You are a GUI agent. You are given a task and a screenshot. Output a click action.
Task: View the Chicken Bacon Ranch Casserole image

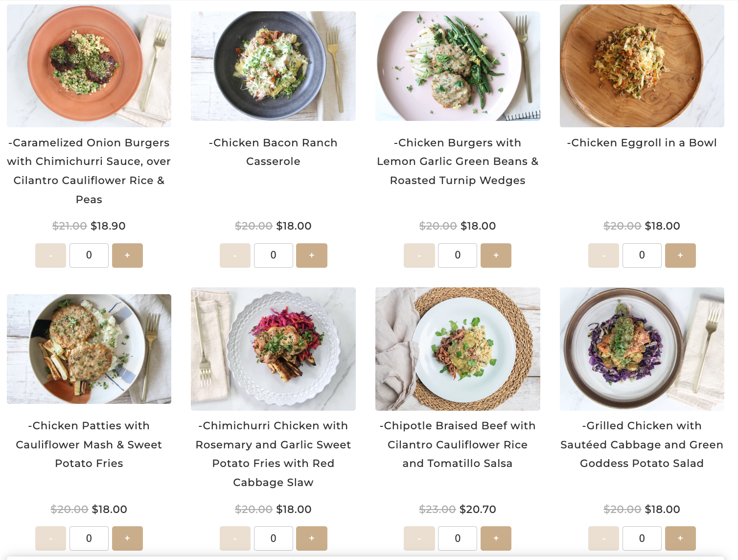tap(273, 66)
